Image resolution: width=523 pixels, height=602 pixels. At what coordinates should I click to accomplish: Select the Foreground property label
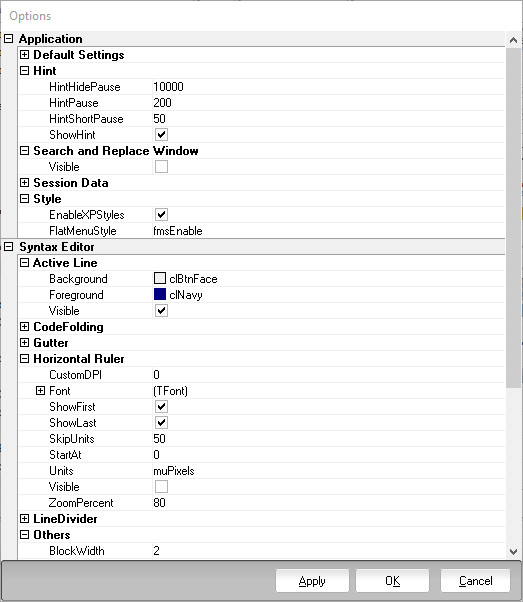pos(76,295)
